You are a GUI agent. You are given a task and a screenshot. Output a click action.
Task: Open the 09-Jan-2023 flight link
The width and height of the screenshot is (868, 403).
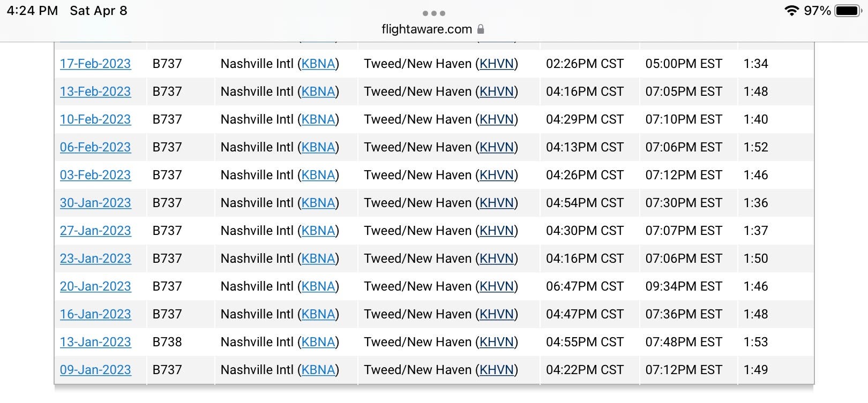click(95, 370)
